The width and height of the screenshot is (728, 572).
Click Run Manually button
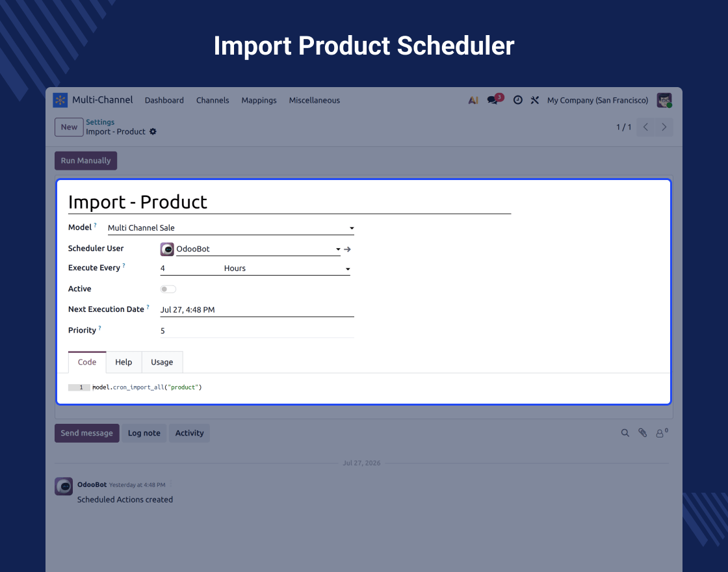pos(86,161)
